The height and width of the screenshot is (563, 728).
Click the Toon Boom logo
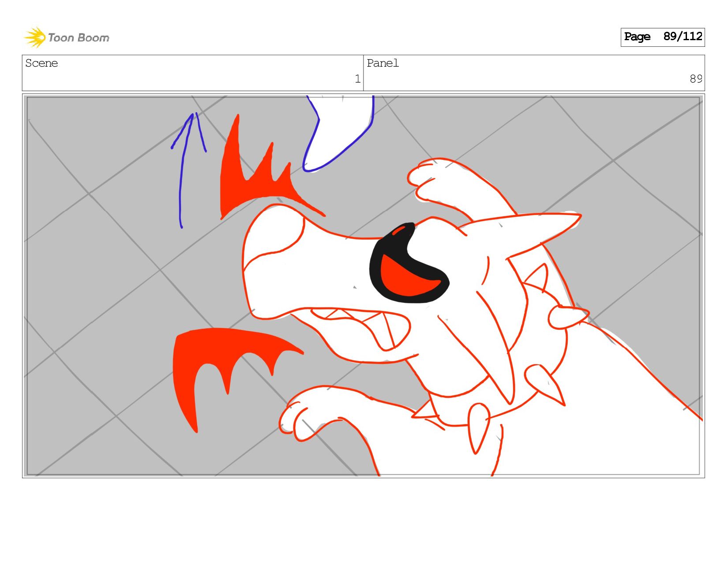[66, 38]
